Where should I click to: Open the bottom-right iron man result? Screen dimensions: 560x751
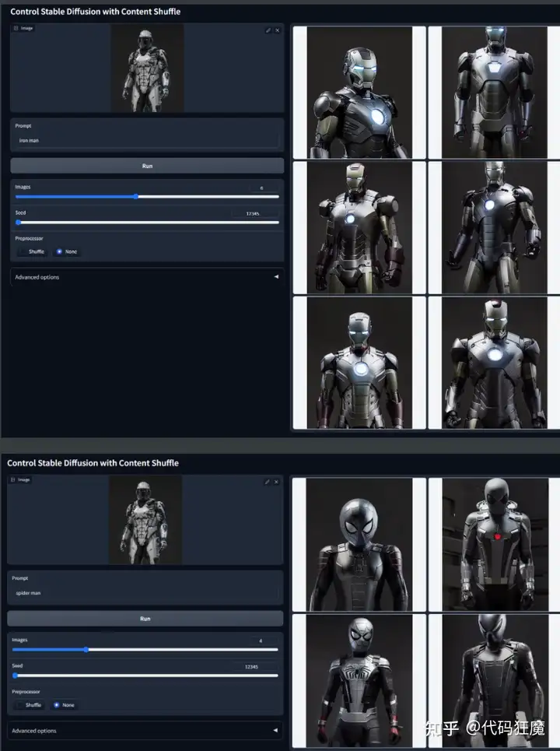495,363
